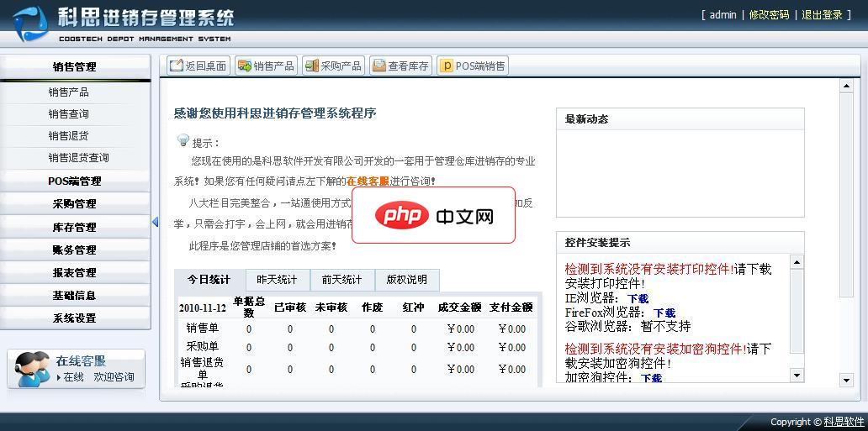This screenshot has height=431, width=868.
Task: Click red 检测到系统没有安装加密狗控件 warning
Action: [x=655, y=349]
